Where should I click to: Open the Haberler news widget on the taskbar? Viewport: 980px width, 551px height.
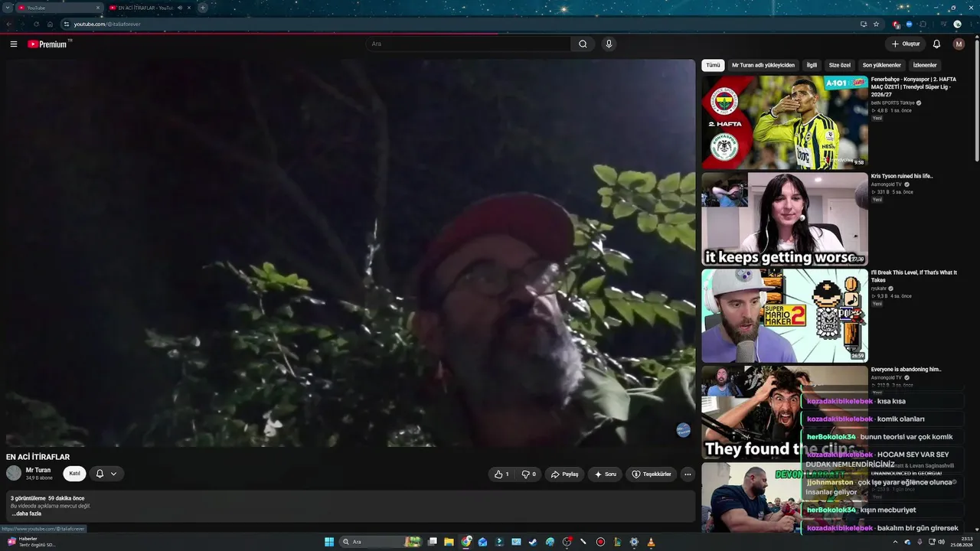[x=31, y=542]
